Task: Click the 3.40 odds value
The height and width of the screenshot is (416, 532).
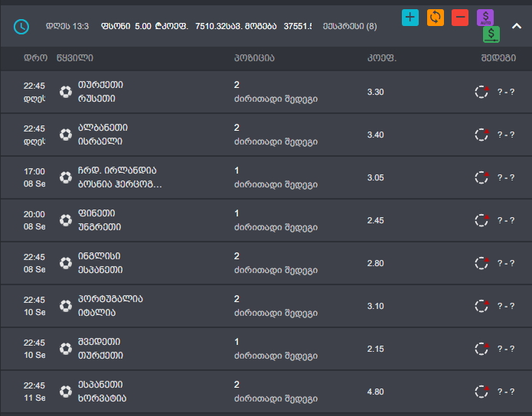Action: tap(375, 135)
